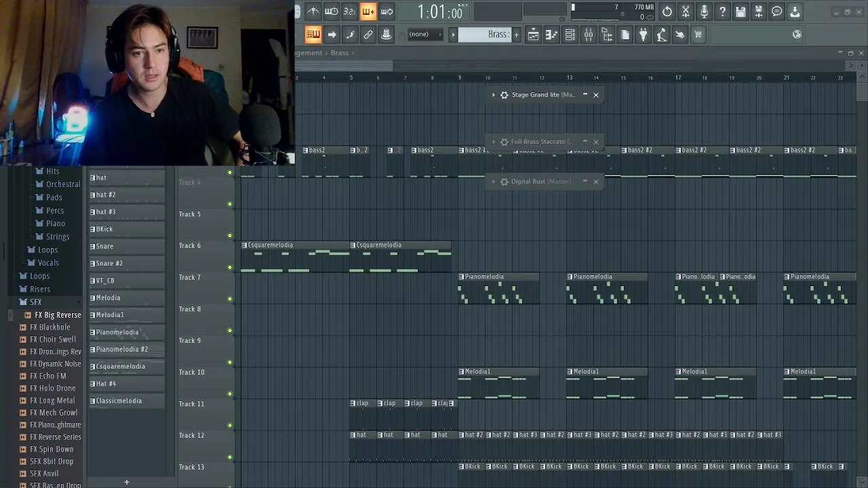Enable step editing mode icon

(x=350, y=35)
